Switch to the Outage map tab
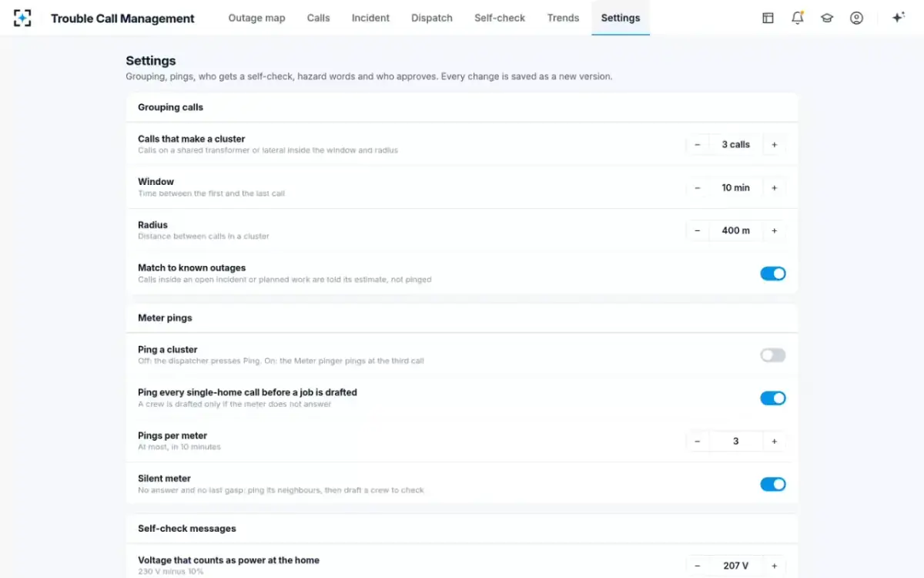The height and width of the screenshot is (578, 924). pyautogui.click(x=256, y=18)
